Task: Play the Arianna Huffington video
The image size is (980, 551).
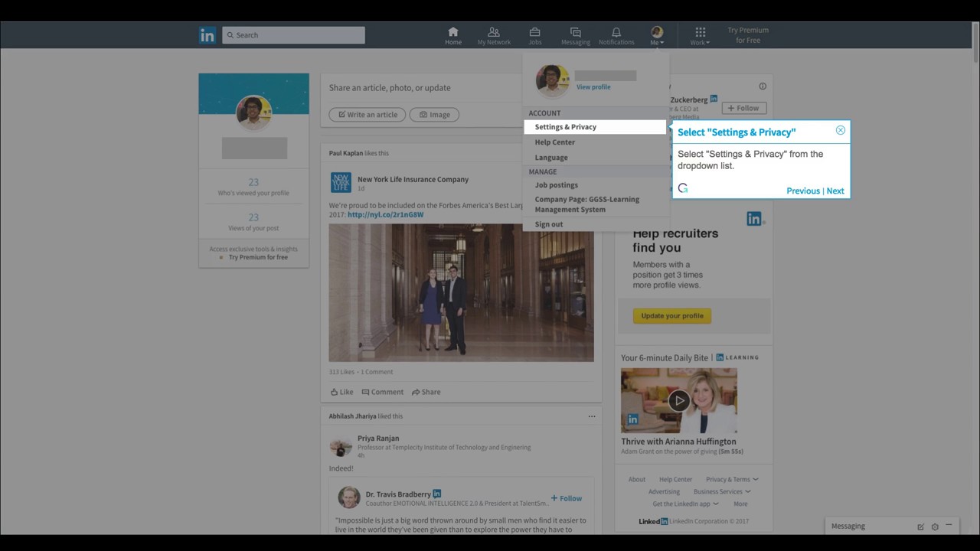Action: [678, 400]
